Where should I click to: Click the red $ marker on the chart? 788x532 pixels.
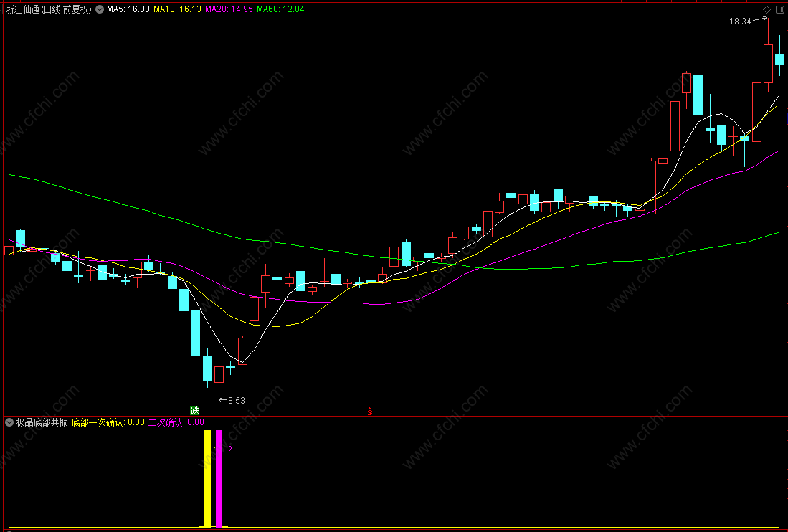tap(370, 412)
